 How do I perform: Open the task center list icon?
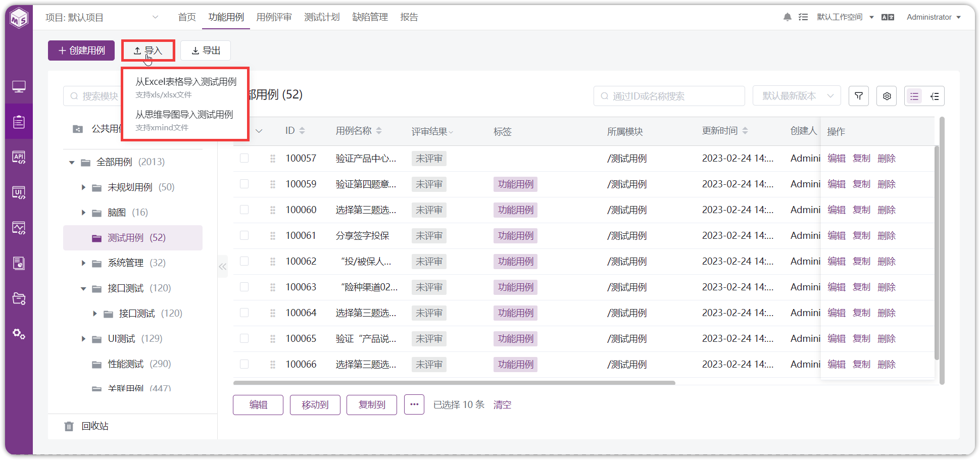[x=803, y=17]
